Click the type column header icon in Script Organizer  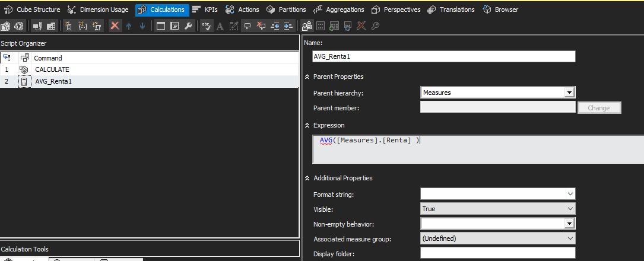(25, 58)
